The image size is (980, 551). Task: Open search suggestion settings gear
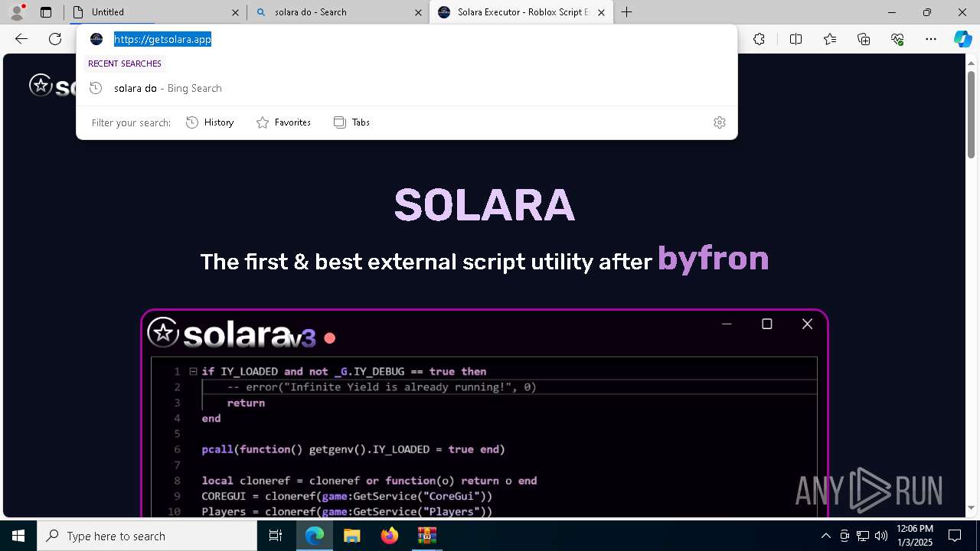(x=720, y=122)
